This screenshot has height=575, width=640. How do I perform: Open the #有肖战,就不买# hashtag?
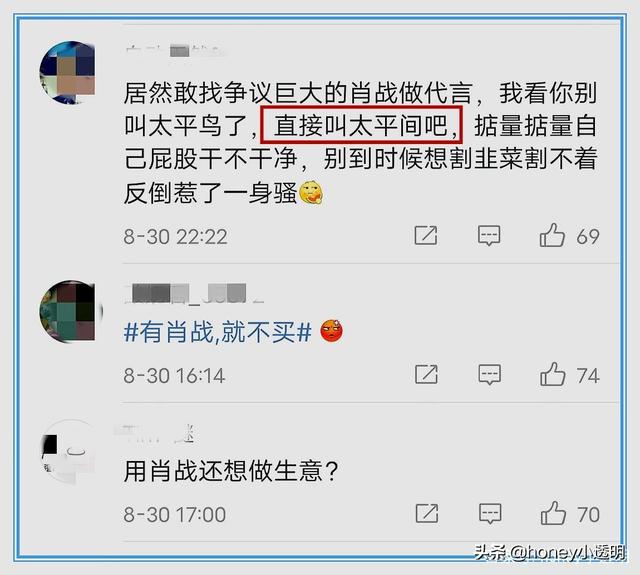[218, 332]
